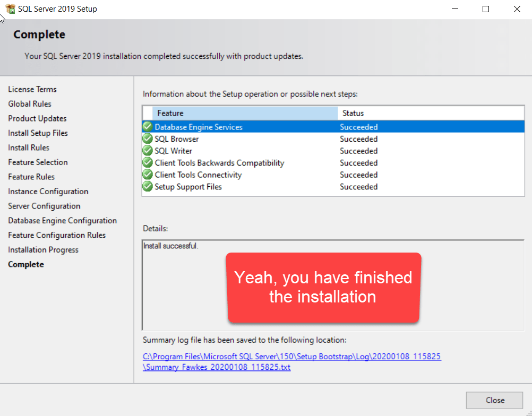Screen dimensions: 532x416
Task: Click check icon beside Setup Support Files
Action: [148, 186]
